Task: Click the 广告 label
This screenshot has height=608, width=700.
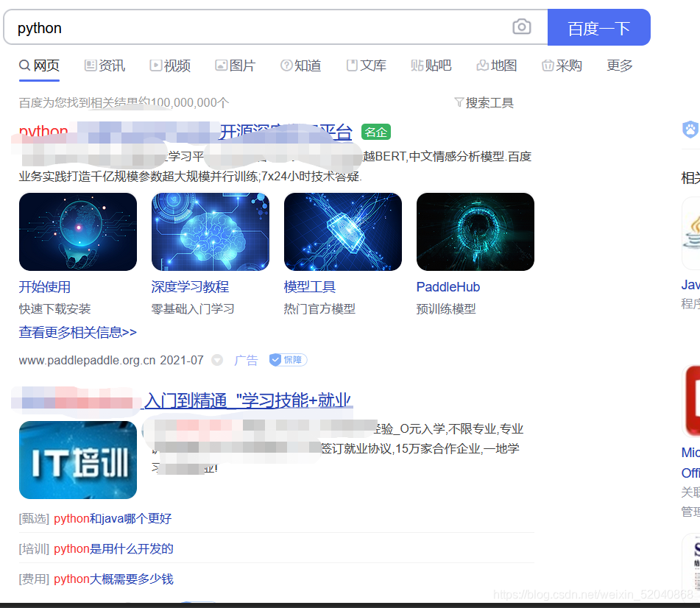Action: 246,360
